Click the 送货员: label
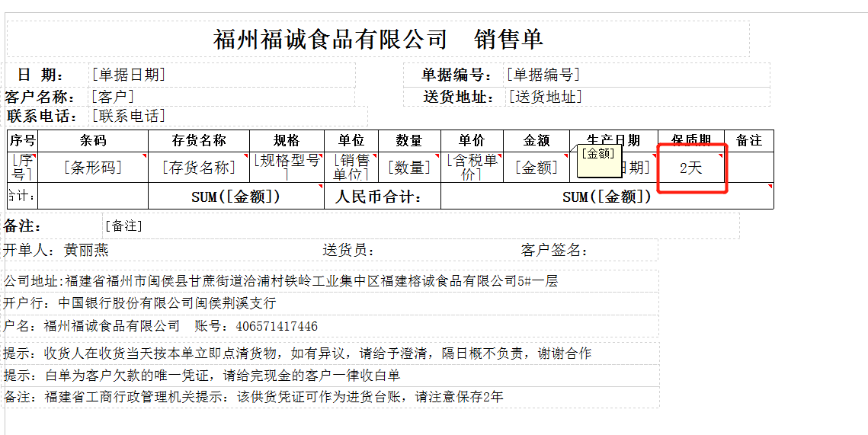 click(x=349, y=250)
